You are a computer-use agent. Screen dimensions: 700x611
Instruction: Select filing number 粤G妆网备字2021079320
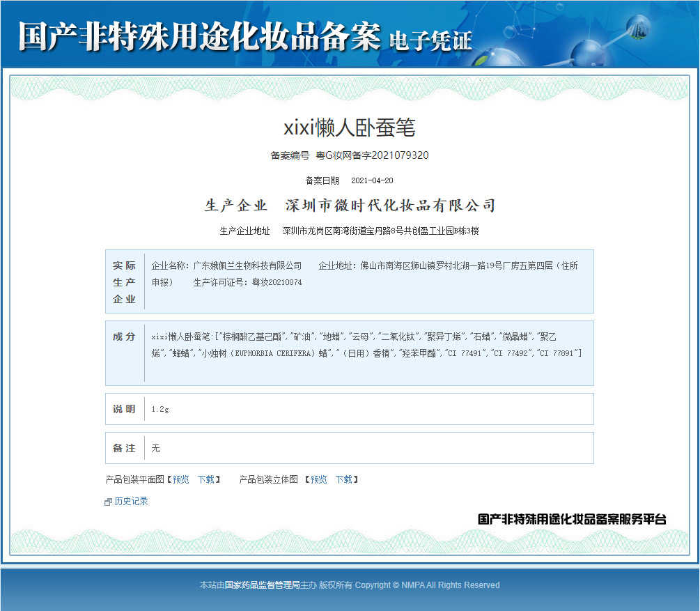point(372,155)
